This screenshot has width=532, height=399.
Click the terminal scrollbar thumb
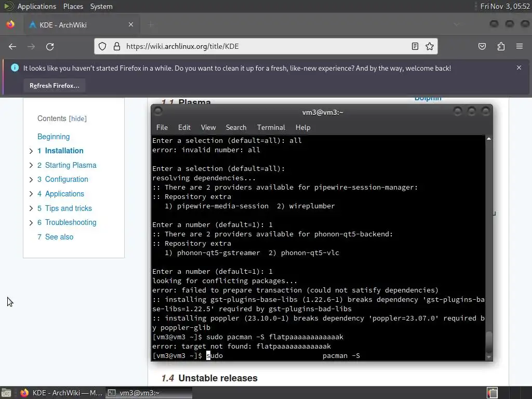489,342
